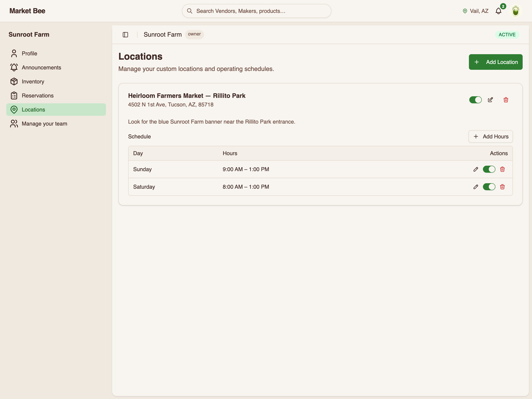Edit the Sunday hours entry
The image size is (532, 399).
(x=476, y=169)
